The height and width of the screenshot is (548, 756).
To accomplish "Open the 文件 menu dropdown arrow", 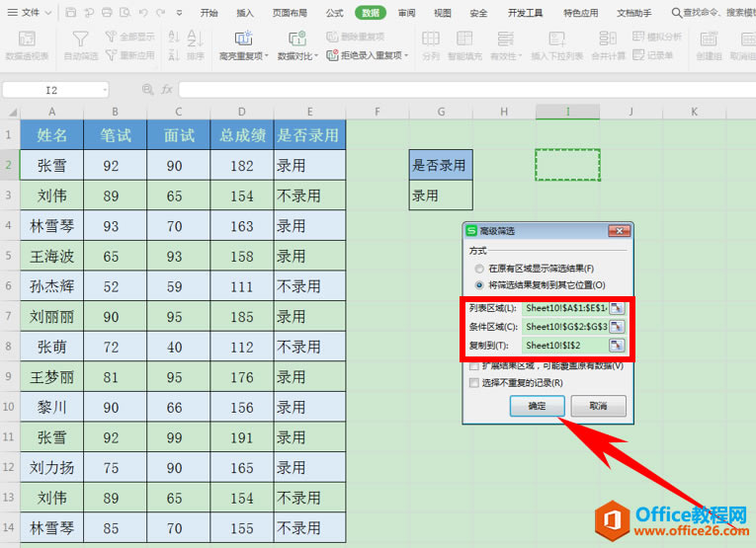I will (x=47, y=13).
